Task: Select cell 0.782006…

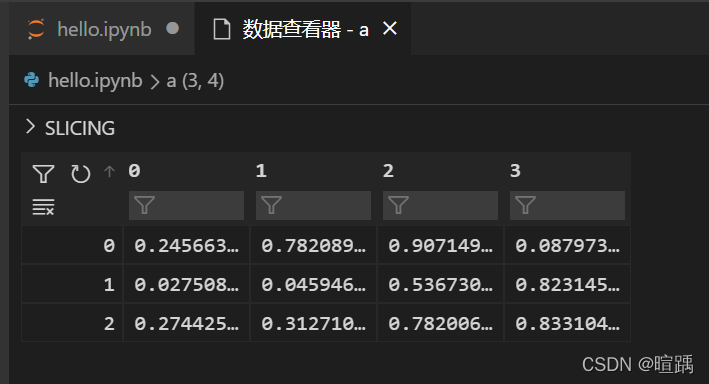Action: (440, 323)
